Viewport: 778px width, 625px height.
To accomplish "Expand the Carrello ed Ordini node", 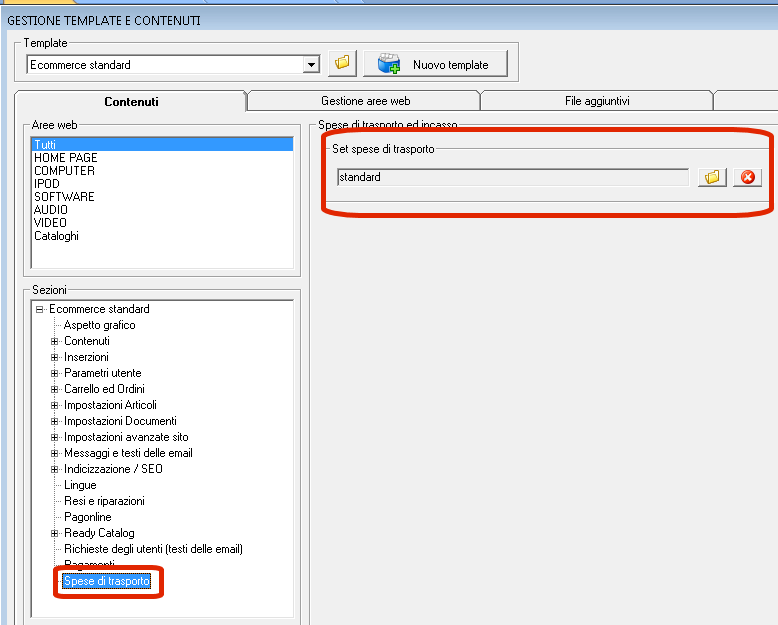I will coord(55,389).
